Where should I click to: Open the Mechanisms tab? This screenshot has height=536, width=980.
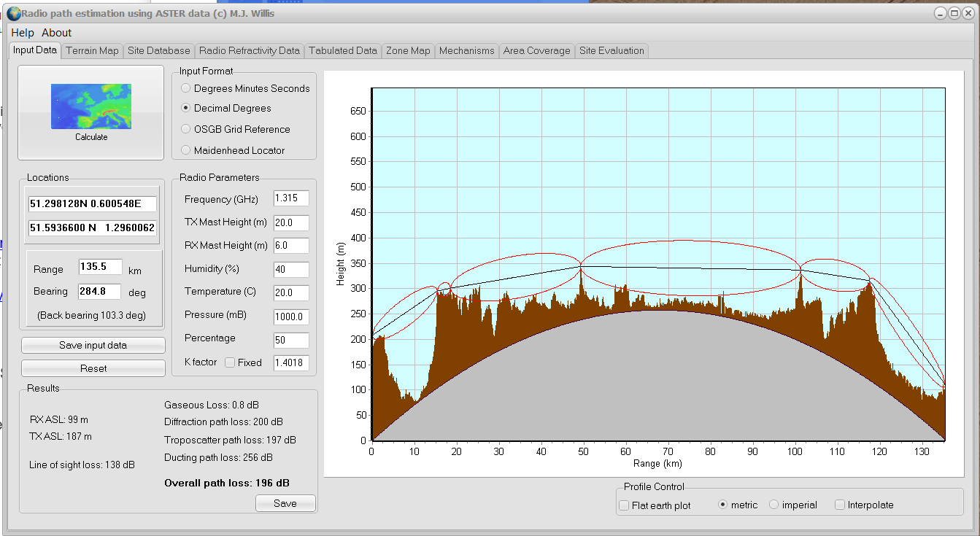466,50
